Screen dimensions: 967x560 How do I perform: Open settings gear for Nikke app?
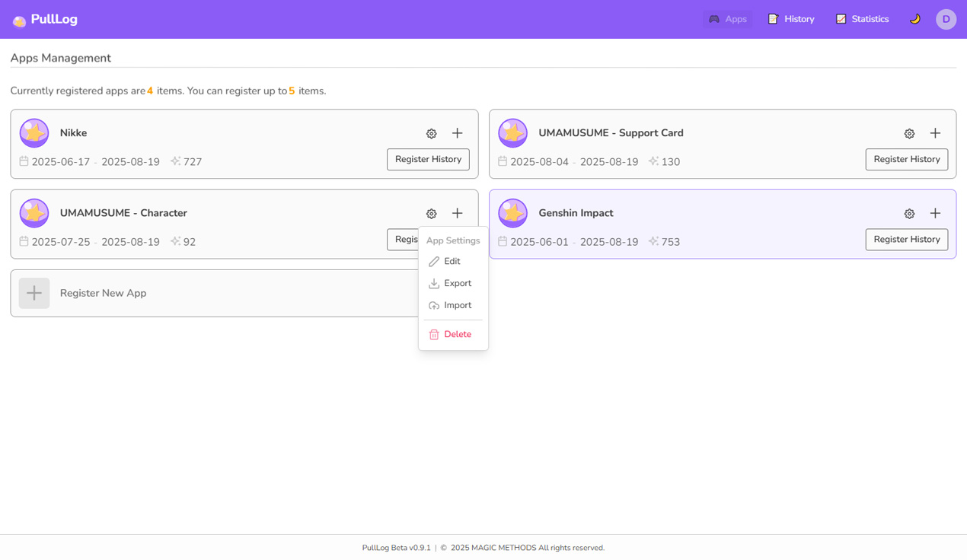click(432, 133)
